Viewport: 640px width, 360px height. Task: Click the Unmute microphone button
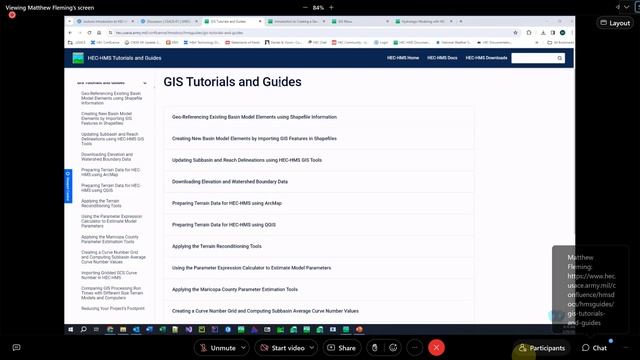click(218, 348)
